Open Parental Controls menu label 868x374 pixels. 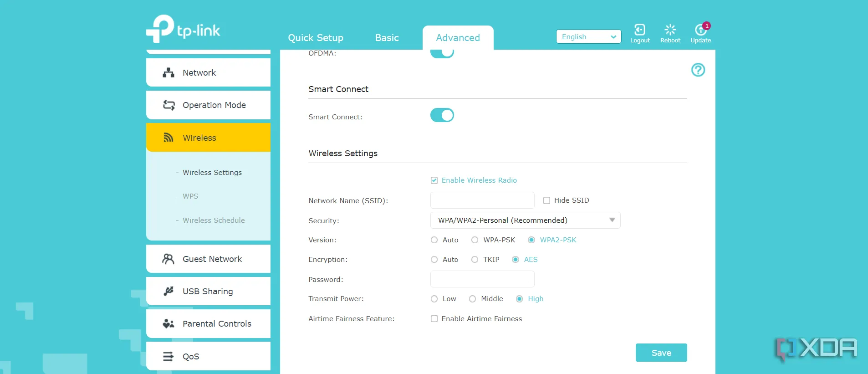coord(217,323)
